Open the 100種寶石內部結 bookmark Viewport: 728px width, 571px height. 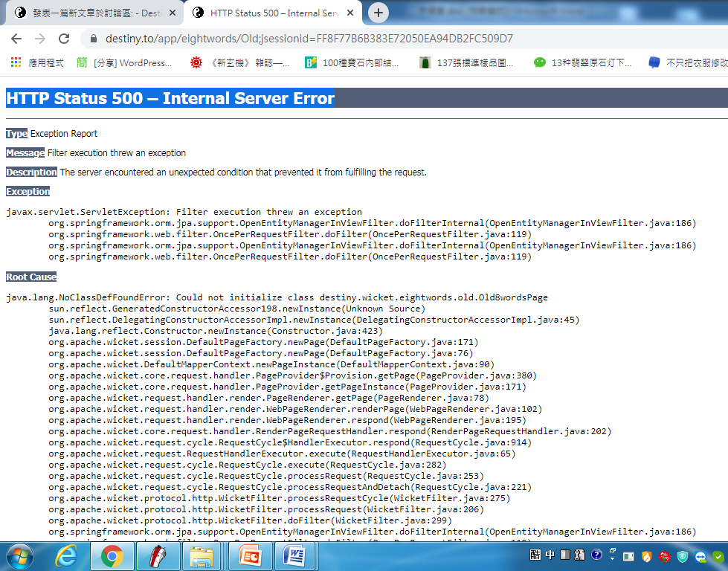[353, 63]
